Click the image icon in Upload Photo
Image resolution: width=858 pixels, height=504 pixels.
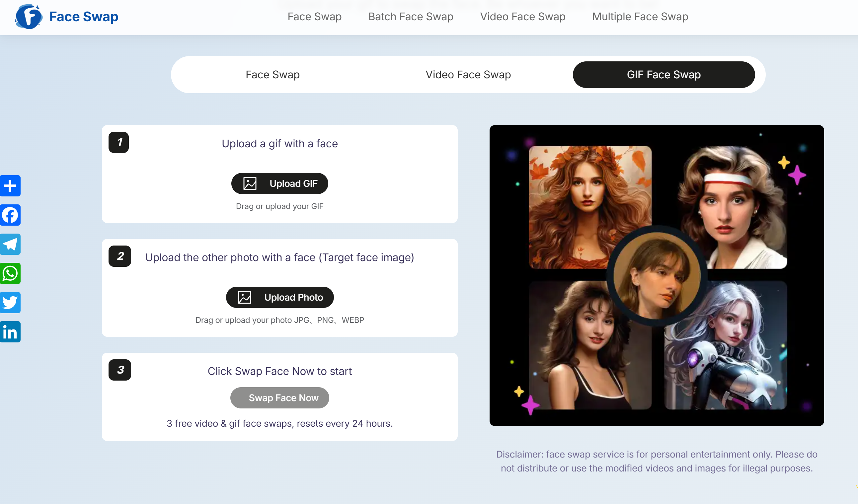pyautogui.click(x=245, y=297)
